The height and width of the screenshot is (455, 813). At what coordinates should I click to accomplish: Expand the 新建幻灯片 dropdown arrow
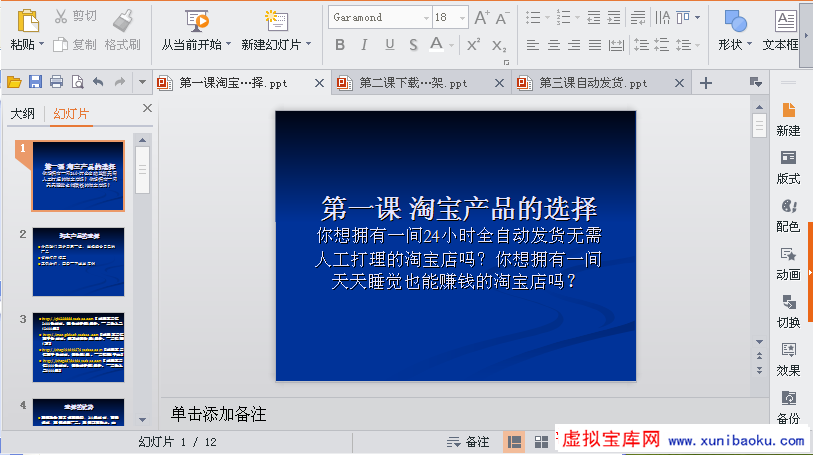coord(309,45)
